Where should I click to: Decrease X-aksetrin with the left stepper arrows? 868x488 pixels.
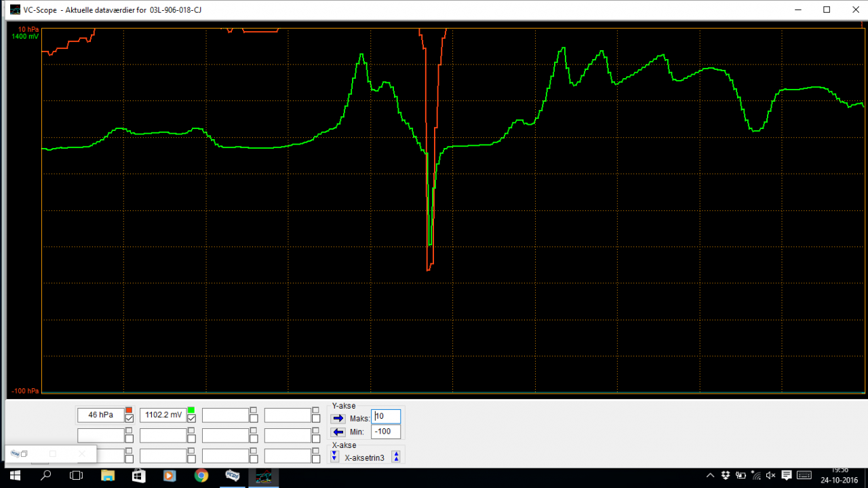click(334, 456)
